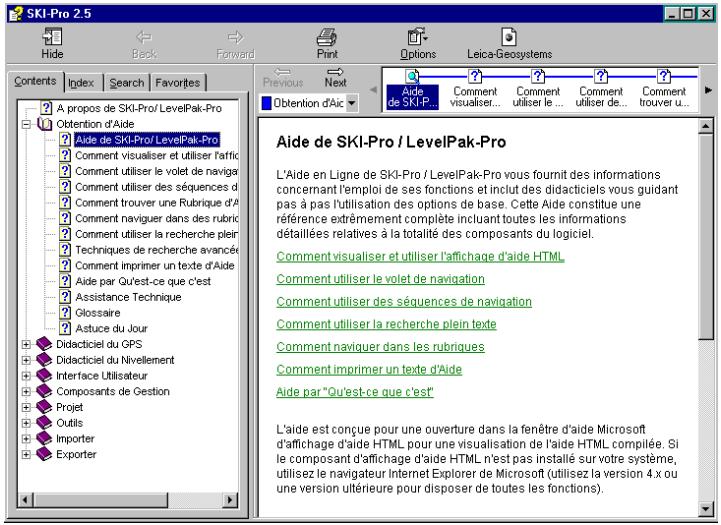721x525 pixels.
Task: Select 'Aide de SKI-P...' sequence icon
Action: pyautogui.click(x=412, y=76)
